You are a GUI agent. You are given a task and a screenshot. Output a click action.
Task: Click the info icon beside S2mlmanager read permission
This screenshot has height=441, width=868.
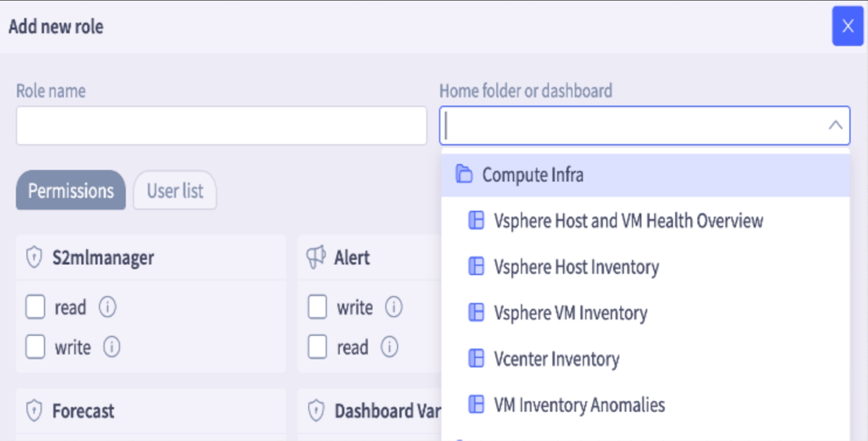(108, 307)
